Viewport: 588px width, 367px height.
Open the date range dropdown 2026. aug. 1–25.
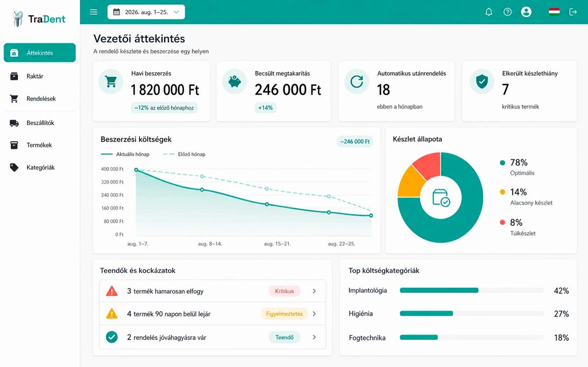146,12
